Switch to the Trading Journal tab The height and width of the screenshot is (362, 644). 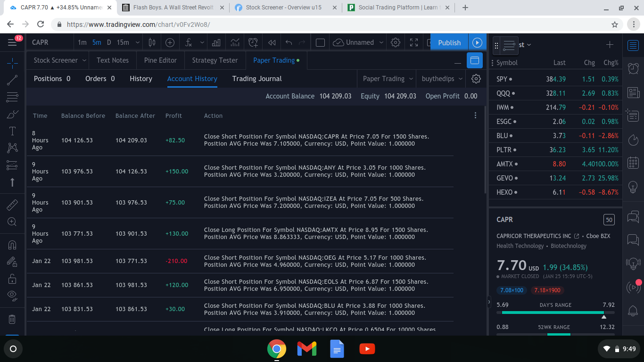(x=257, y=79)
